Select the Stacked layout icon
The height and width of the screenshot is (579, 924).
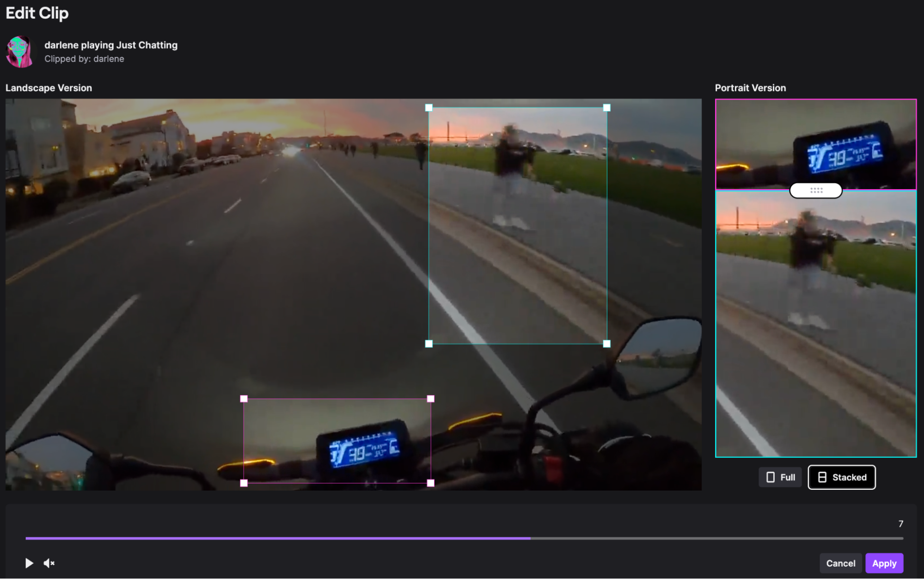pos(822,477)
